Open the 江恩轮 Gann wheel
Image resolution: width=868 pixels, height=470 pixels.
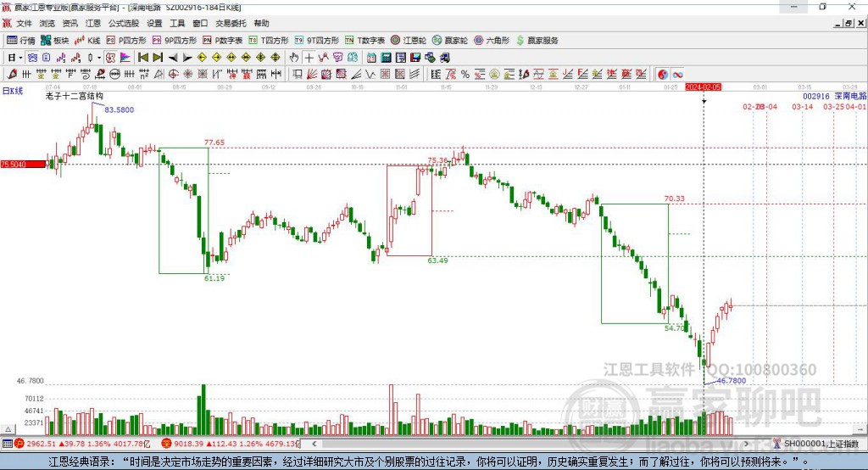(x=409, y=41)
